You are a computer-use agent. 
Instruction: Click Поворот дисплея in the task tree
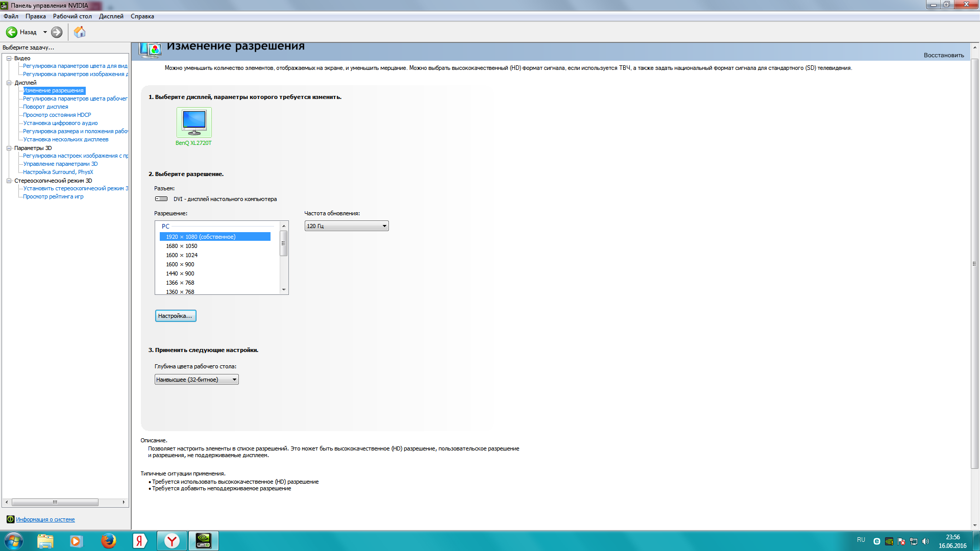coord(45,107)
